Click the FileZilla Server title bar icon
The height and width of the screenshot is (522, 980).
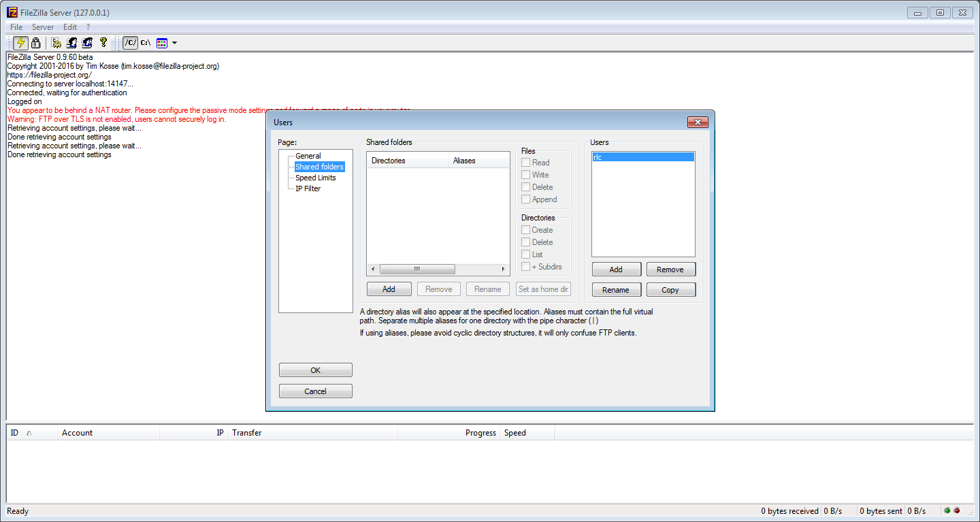coord(12,12)
